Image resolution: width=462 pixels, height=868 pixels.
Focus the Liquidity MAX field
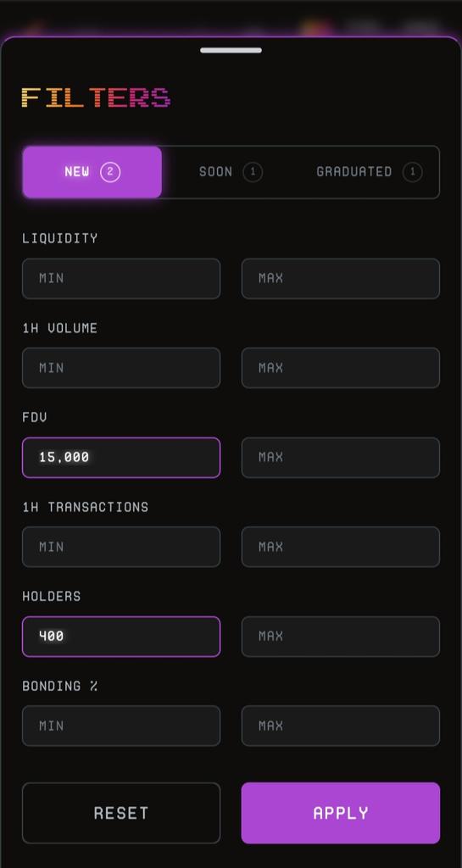(x=341, y=278)
